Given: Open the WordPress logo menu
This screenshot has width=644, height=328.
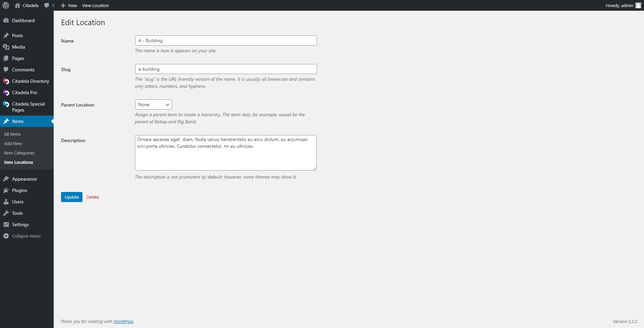Looking at the screenshot, I should [6, 5].
